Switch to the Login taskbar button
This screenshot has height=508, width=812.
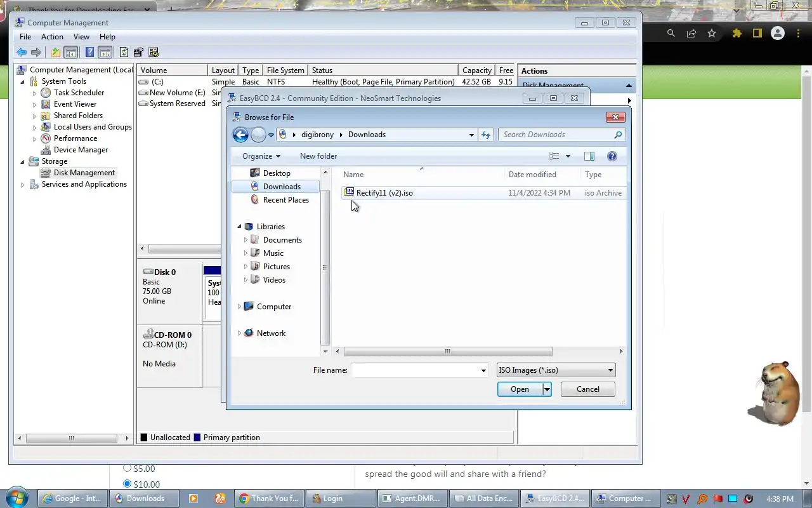click(341, 498)
